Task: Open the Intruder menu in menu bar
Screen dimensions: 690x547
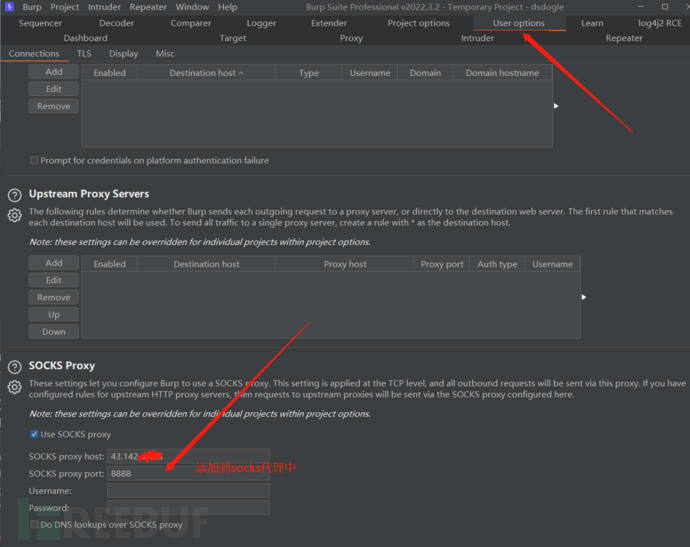Action: click(104, 7)
